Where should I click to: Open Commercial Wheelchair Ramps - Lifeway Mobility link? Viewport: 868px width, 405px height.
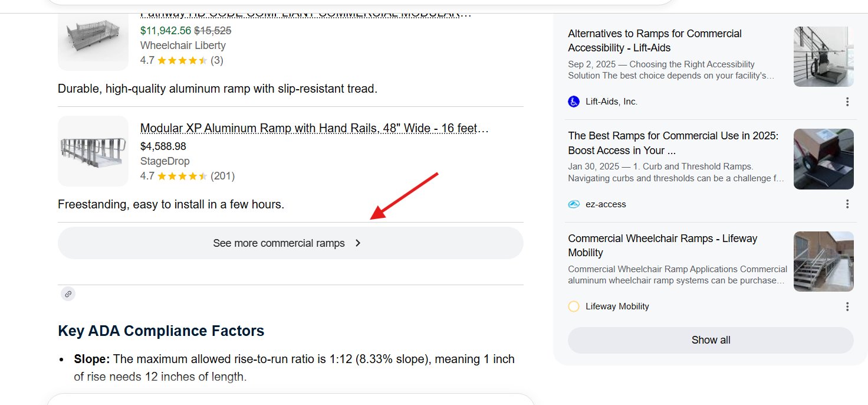tap(662, 246)
